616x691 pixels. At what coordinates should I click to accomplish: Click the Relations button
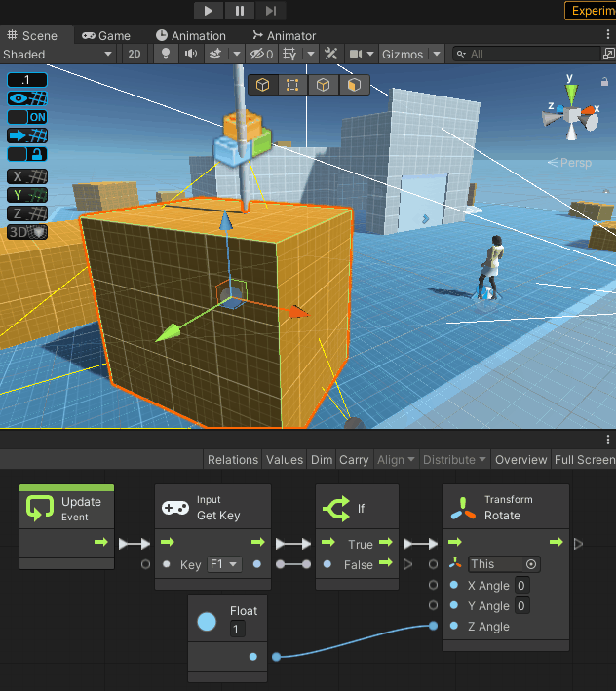[x=233, y=459]
